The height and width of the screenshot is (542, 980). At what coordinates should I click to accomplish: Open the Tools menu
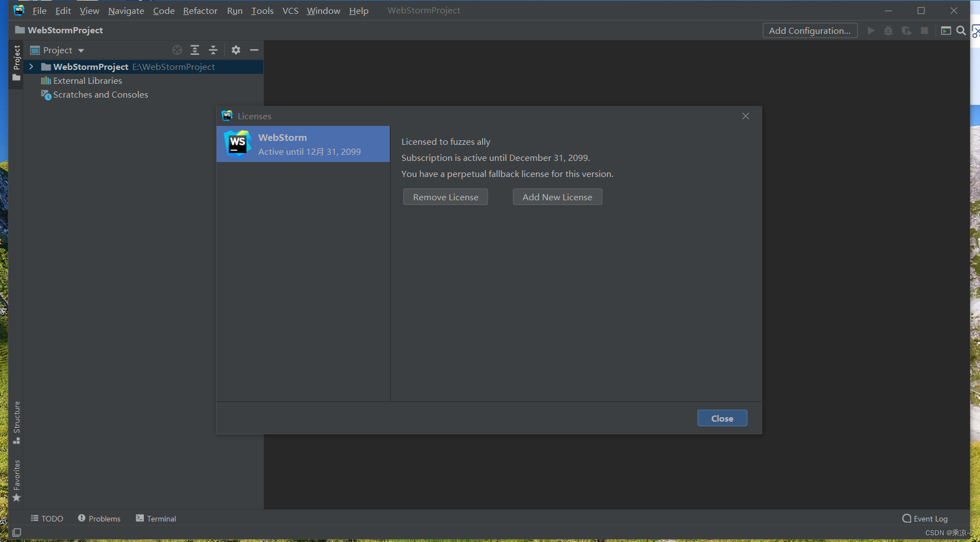pyautogui.click(x=262, y=11)
